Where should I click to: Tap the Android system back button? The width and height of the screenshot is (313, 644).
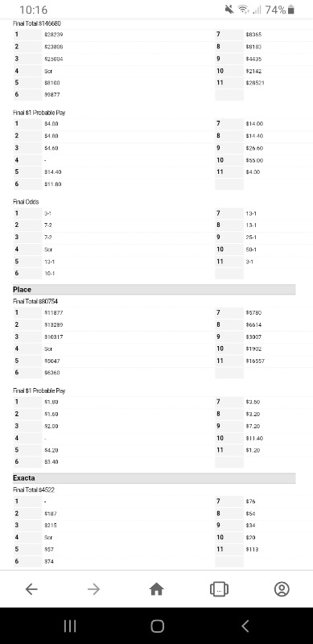[245, 626]
